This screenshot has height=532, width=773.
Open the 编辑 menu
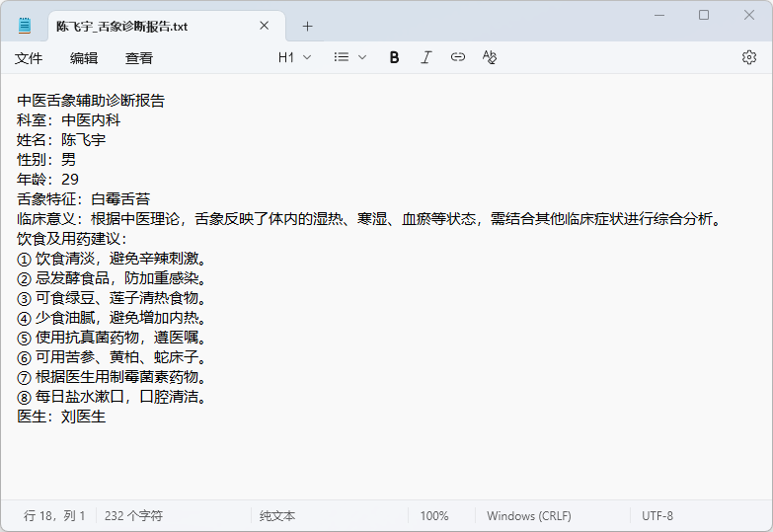[84, 58]
